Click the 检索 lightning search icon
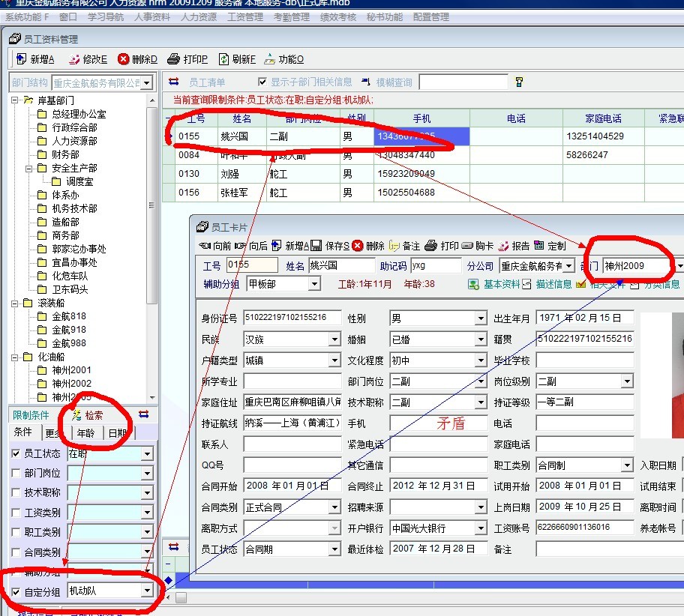 [x=76, y=415]
